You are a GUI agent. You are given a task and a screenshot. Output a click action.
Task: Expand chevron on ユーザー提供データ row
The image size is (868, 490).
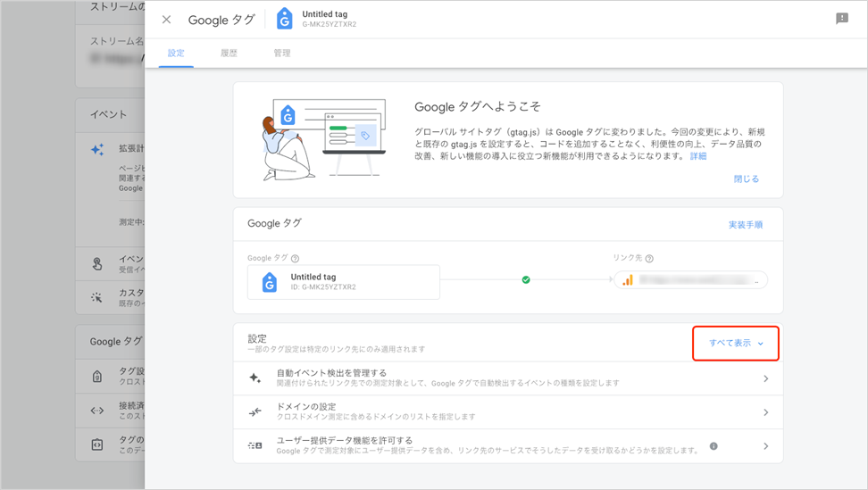(x=765, y=446)
